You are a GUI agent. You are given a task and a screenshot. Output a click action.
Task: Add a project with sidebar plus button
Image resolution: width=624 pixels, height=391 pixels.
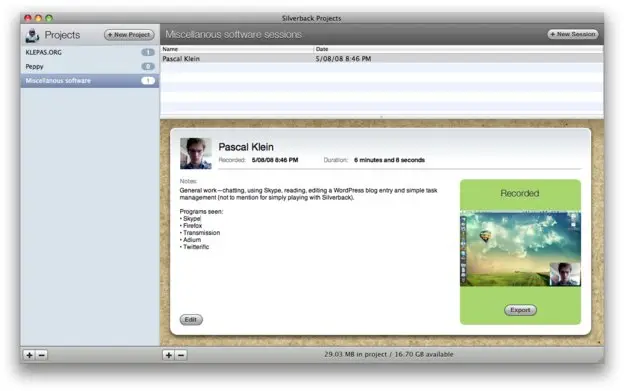click(29, 355)
